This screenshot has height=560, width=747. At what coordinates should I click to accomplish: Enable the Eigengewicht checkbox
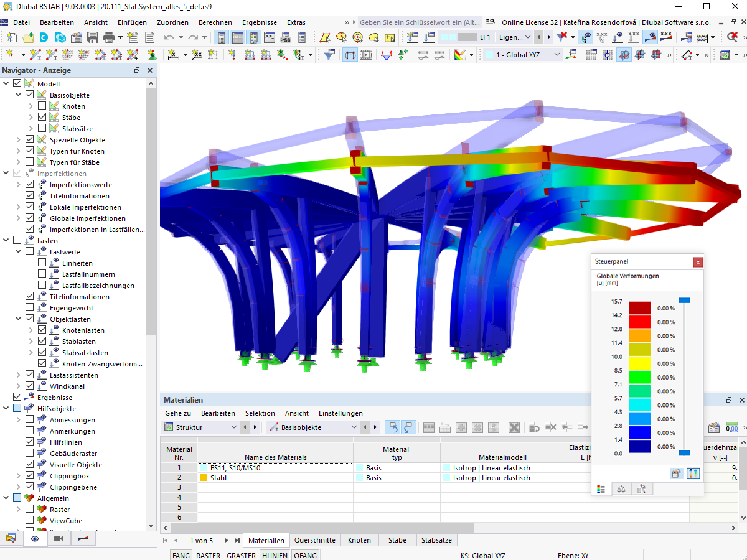pyautogui.click(x=29, y=307)
